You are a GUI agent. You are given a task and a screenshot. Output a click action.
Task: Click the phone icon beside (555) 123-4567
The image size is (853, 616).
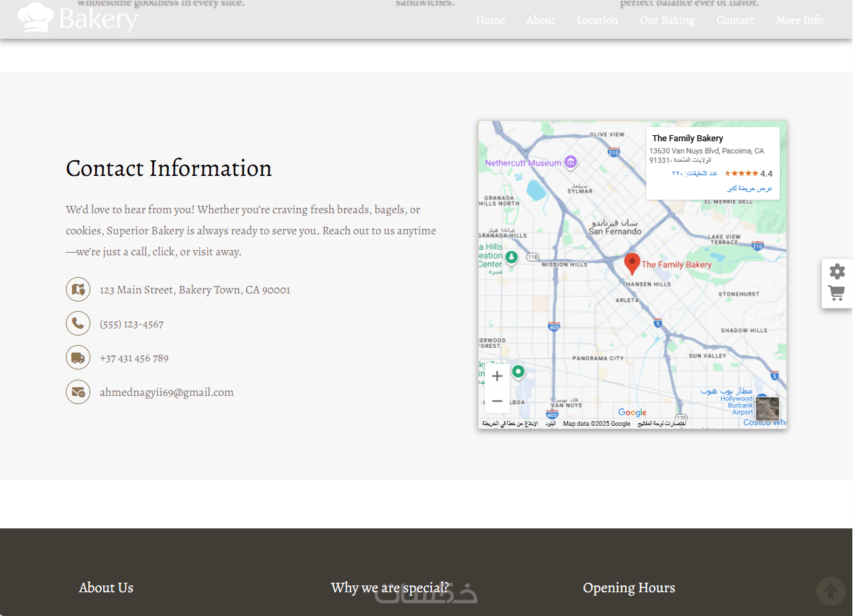pos(78,323)
